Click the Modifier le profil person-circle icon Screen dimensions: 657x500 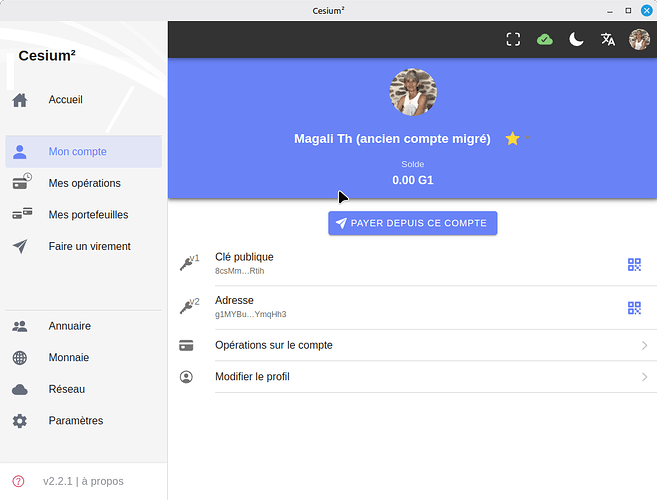pos(186,377)
